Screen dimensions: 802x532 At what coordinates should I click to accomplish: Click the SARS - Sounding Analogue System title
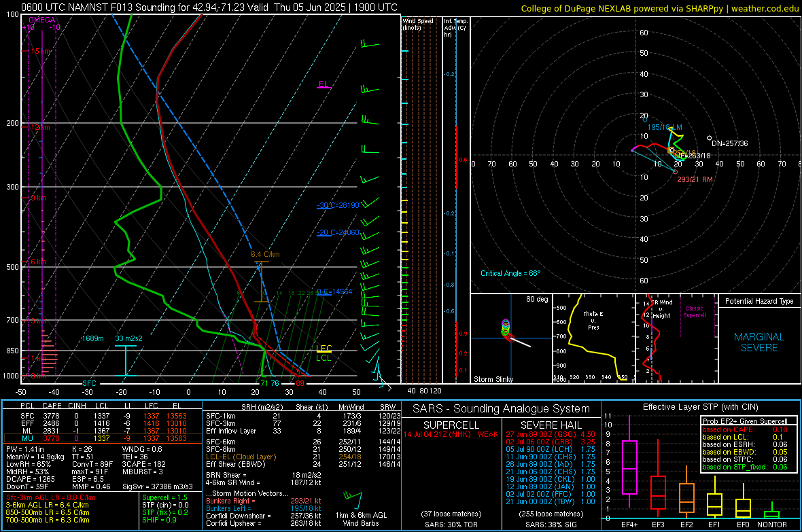pyautogui.click(x=502, y=409)
